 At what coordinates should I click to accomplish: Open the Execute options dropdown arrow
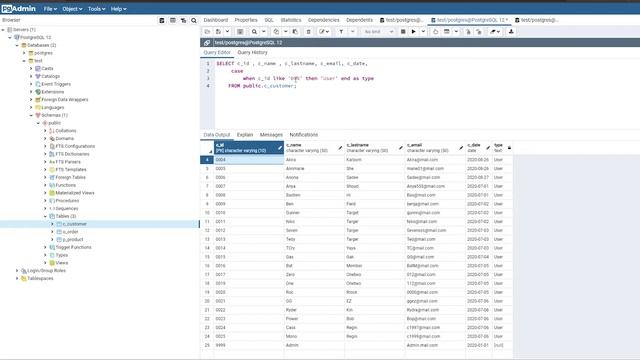(x=423, y=32)
